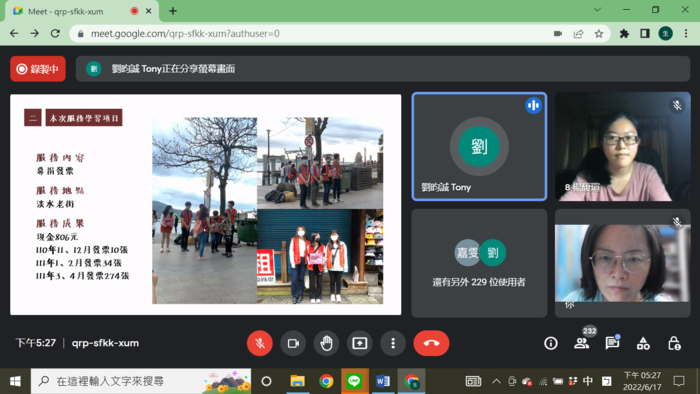Reload the Meet page
The image size is (700, 394).
pos(55,33)
